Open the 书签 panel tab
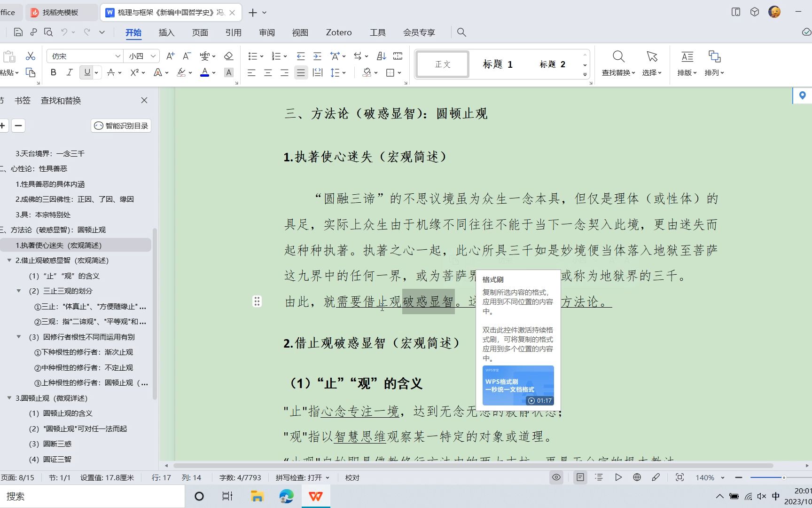This screenshot has width=812, height=508. pyautogui.click(x=23, y=100)
